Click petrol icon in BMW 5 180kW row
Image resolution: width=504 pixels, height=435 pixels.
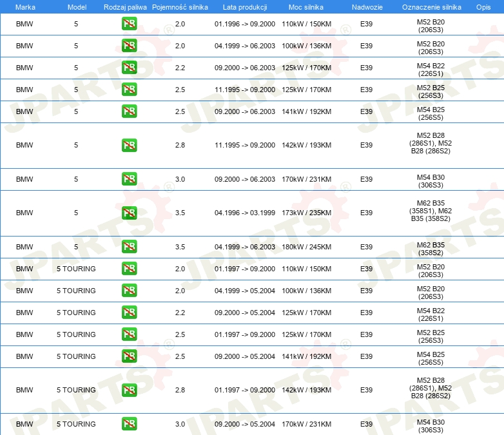pos(129,247)
